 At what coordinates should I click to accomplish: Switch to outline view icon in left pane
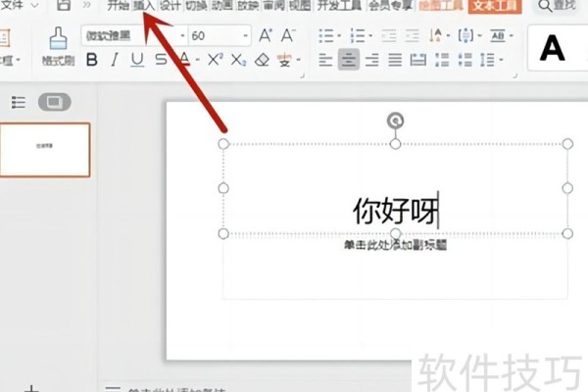point(19,102)
